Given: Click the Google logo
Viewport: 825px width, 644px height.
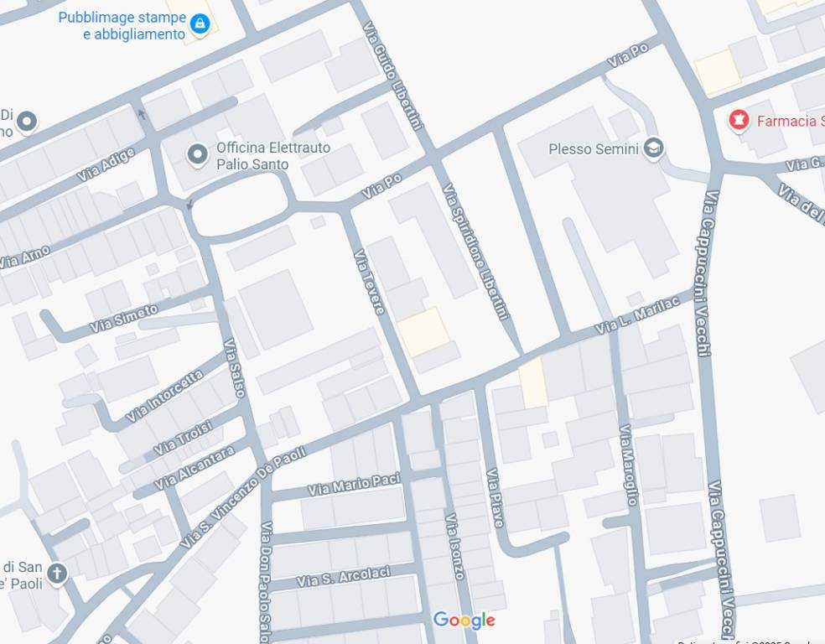Looking at the screenshot, I should coord(464,621).
